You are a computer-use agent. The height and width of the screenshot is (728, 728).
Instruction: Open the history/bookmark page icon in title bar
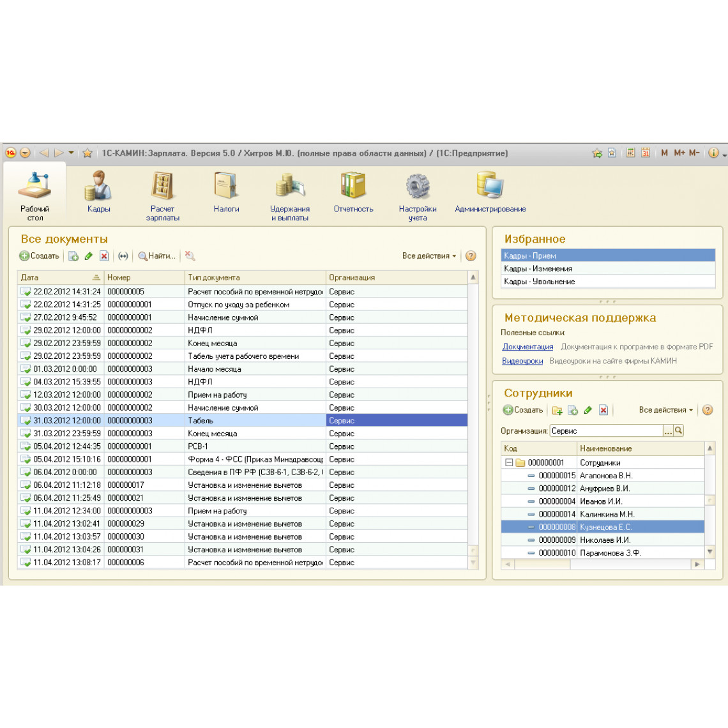(612, 153)
